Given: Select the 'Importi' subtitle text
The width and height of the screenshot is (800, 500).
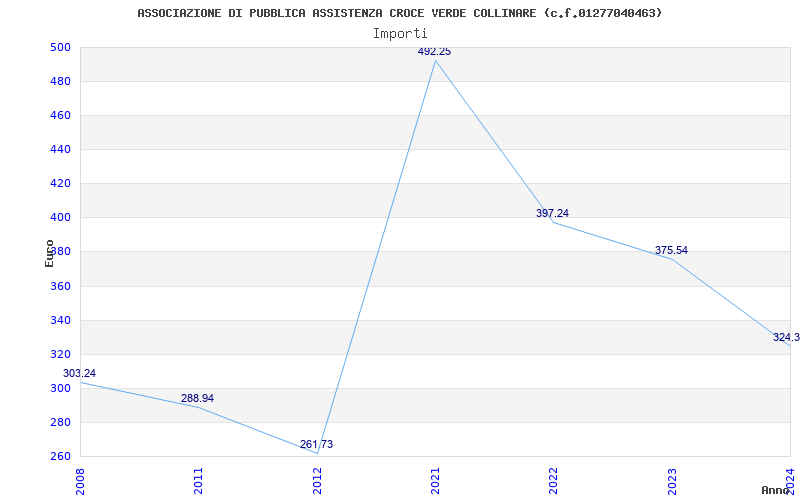Looking at the screenshot, I should (x=400, y=34).
